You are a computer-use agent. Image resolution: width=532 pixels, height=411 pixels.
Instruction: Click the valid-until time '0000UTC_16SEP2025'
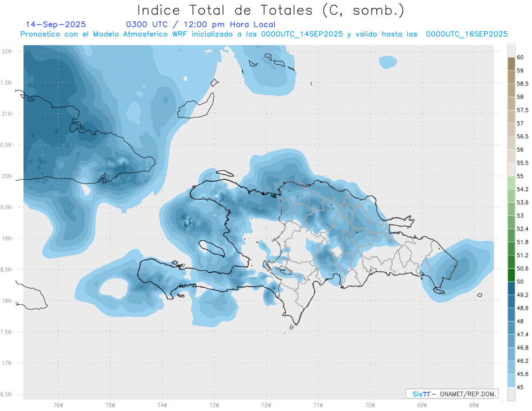click(467, 34)
